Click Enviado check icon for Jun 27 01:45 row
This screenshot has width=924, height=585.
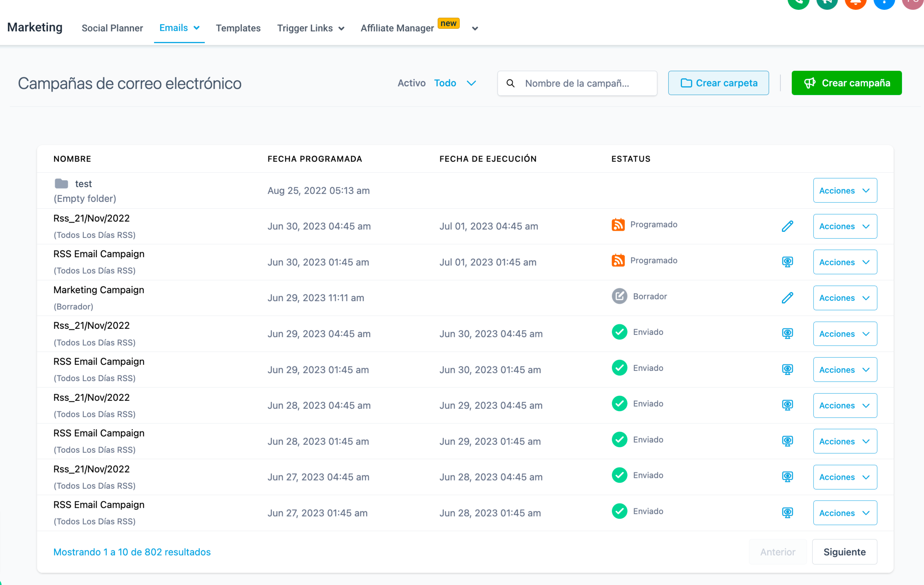pyautogui.click(x=619, y=511)
